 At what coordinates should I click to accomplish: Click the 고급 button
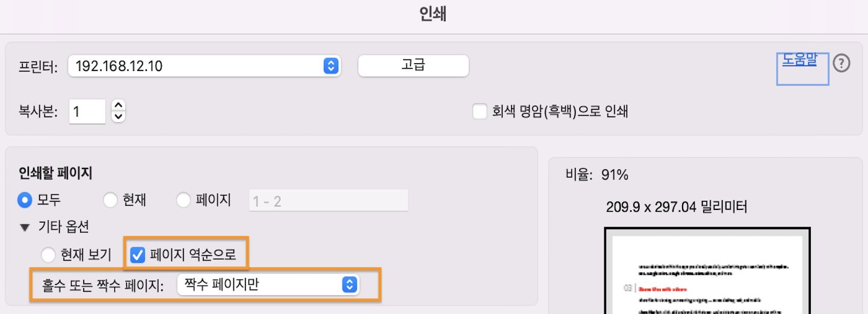coord(413,66)
